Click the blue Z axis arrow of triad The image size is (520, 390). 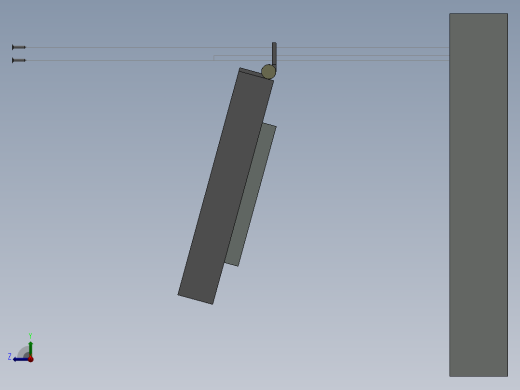[21, 359]
